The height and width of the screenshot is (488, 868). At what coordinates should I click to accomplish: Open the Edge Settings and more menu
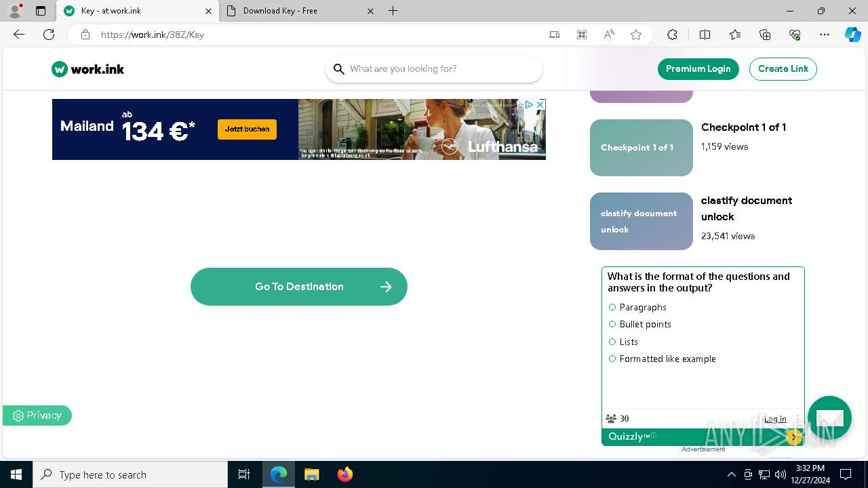825,35
